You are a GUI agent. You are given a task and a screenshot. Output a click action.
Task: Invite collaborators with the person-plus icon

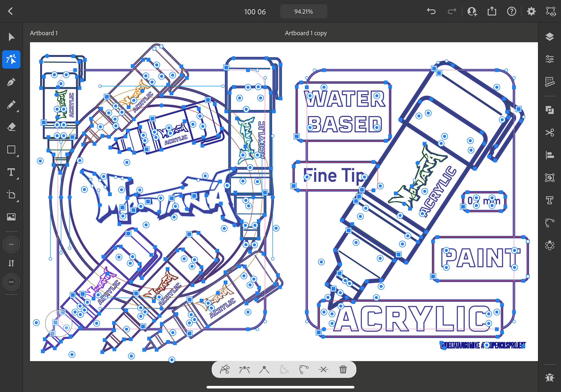click(472, 11)
